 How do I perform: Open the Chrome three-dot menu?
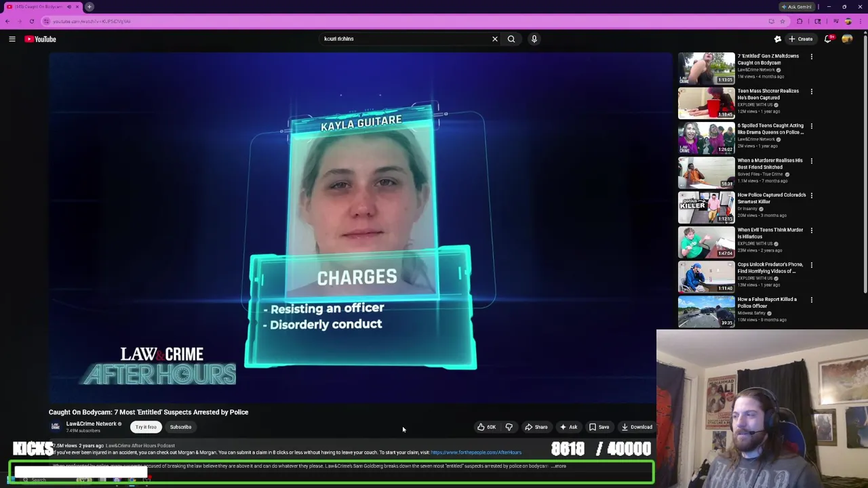coord(861,21)
